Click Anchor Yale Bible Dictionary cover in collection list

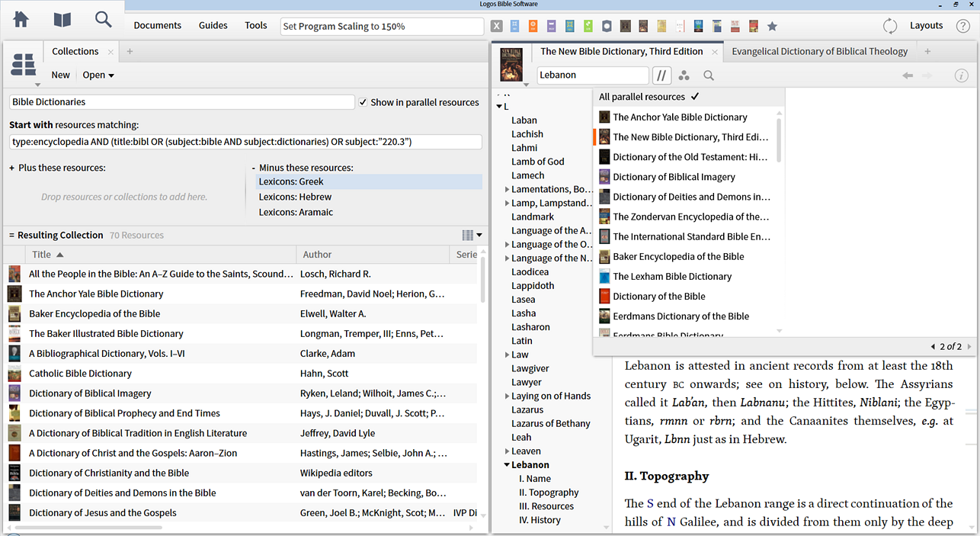point(14,294)
